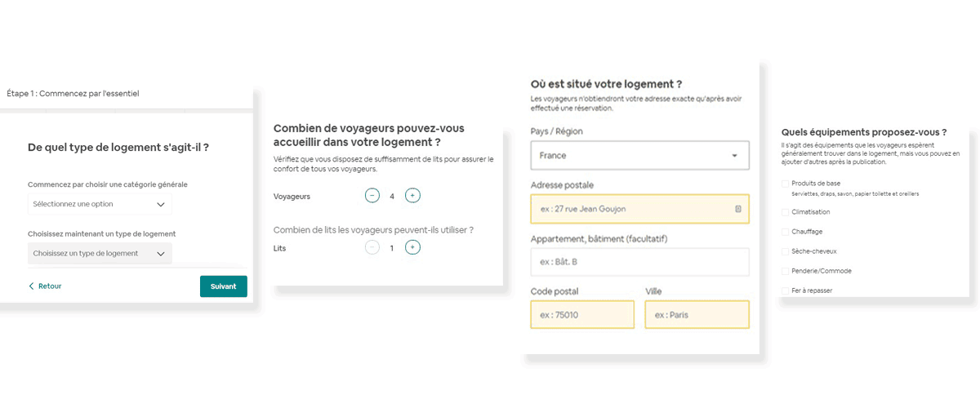This screenshot has width=980, height=408.
Task: Click into the Ville input field
Action: click(x=697, y=314)
